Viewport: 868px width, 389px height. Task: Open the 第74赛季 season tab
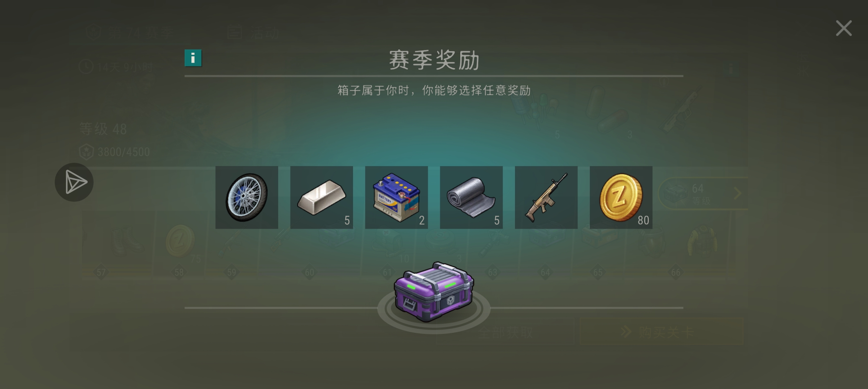coord(130,33)
